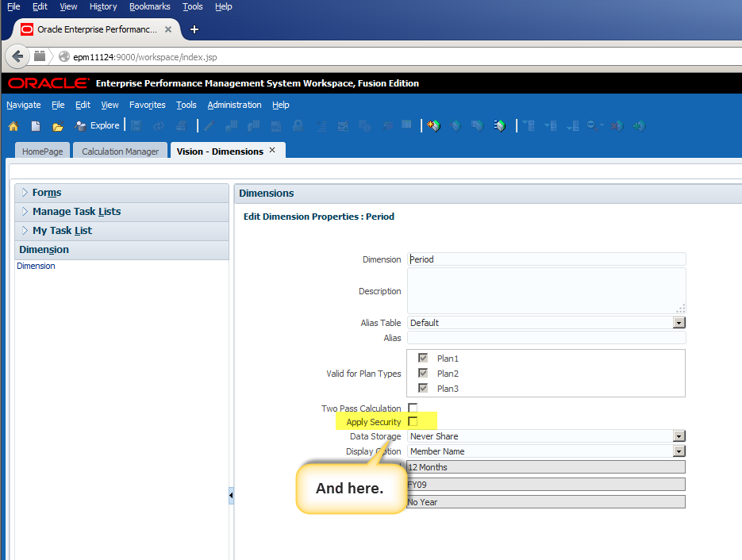Screen dimensions: 742x560
Task: Click the dimmed grid table icon
Action: click(406, 125)
